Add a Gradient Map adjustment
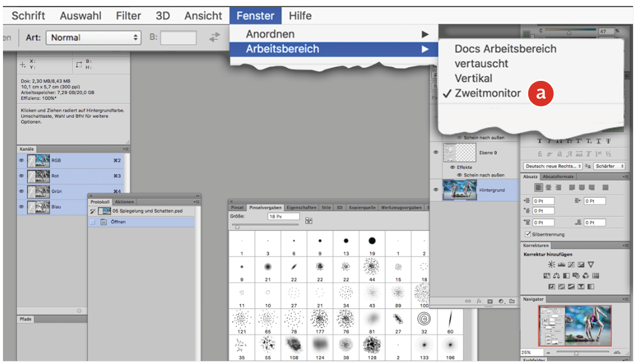Viewport: 636px width, 364px height. pyautogui.click(x=591, y=287)
